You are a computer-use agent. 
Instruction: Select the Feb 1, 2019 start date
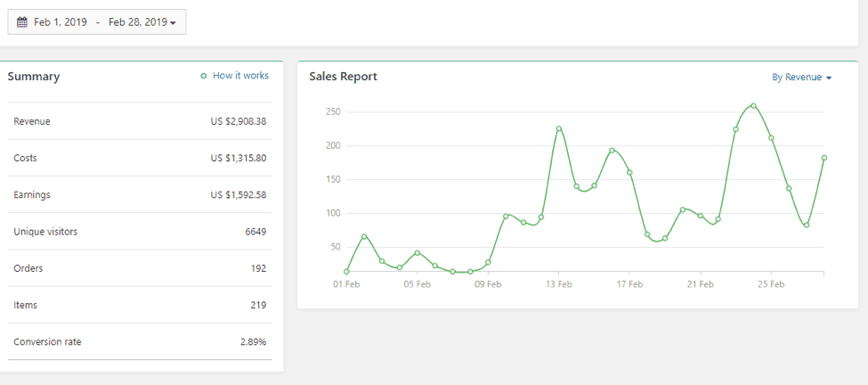pyautogui.click(x=61, y=22)
